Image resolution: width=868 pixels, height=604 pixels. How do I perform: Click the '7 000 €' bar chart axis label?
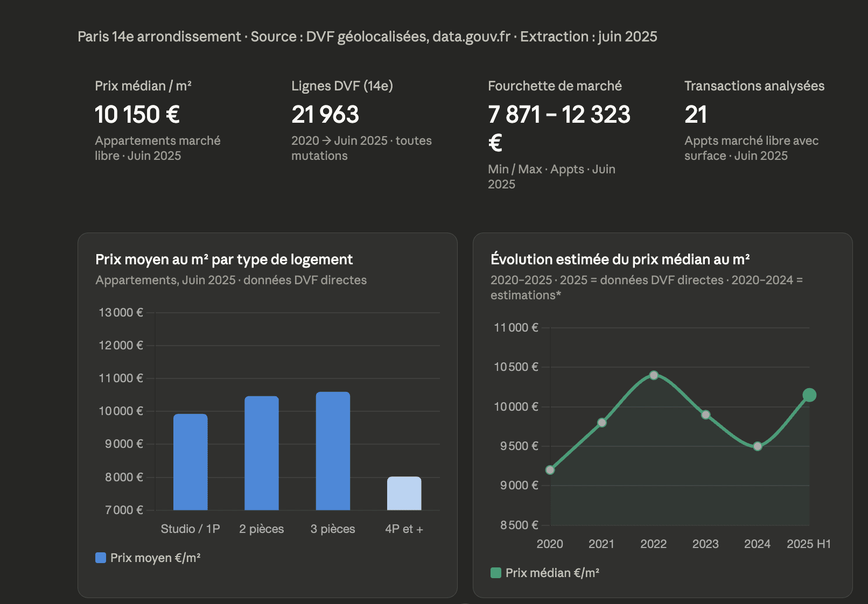[124, 510]
